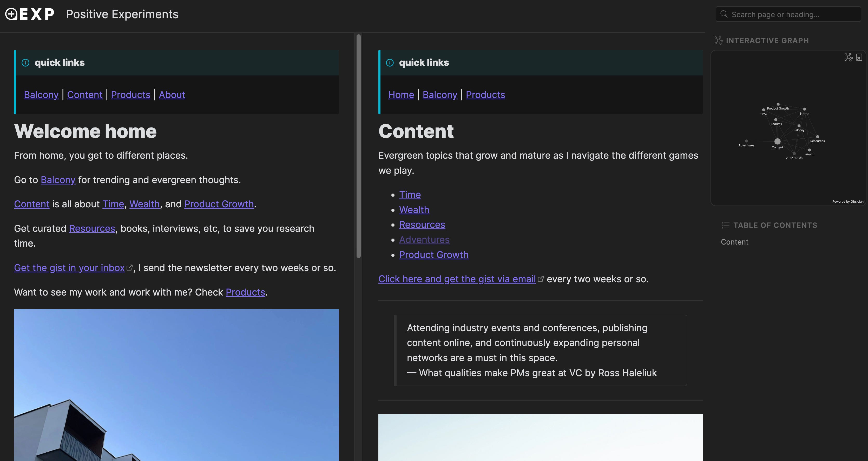Click the Positive Experiments site title
The height and width of the screenshot is (461, 868).
(122, 14)
